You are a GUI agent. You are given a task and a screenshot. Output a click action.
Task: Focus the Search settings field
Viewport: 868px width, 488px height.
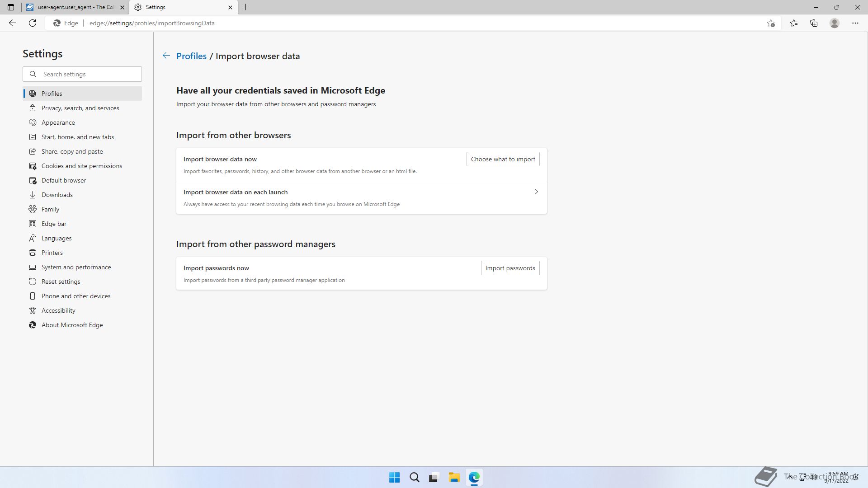coord(82,74)
